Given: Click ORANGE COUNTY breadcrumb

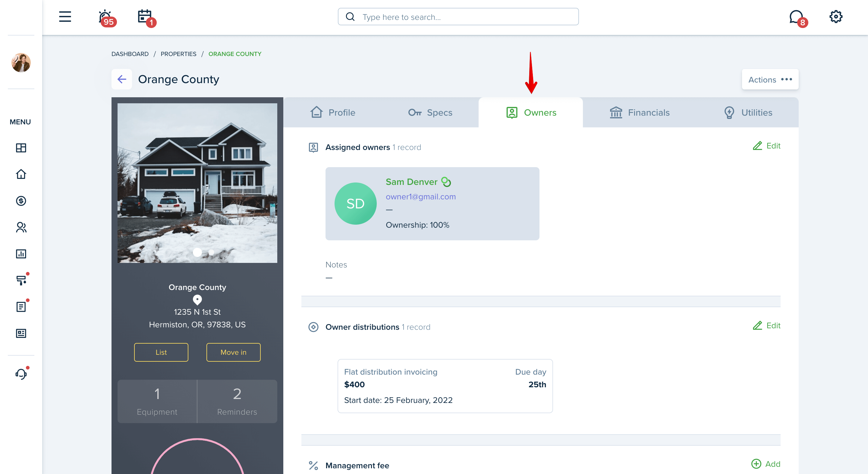Looking at the screenshot, I should (x=235, y=54).
